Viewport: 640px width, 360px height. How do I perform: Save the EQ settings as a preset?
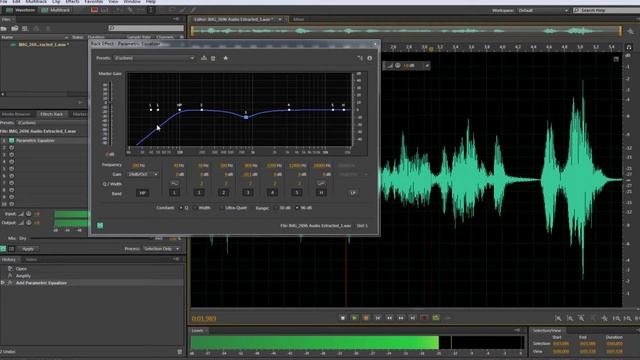click(204, 58)
